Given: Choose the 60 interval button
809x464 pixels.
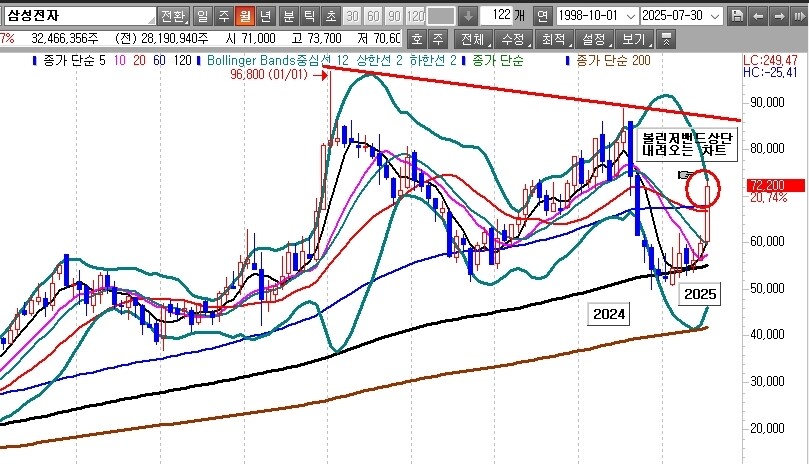Looking at the screenshot, I should (x=374, y=16).
